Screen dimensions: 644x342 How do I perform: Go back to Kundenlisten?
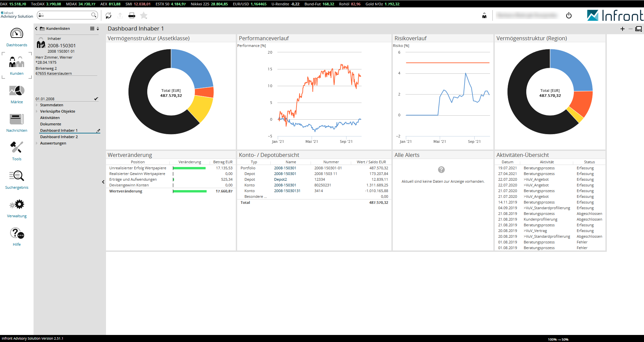(x=36, y=29)
